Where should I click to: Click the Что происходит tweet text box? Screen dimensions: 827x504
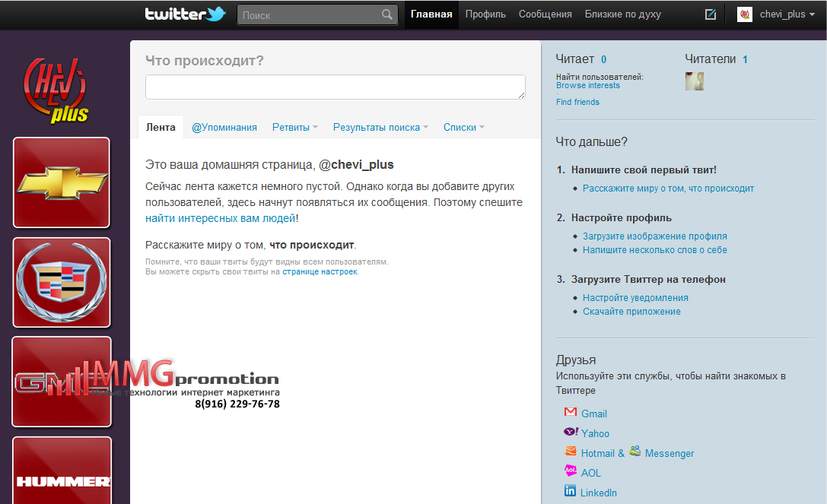tap(336, 87)
